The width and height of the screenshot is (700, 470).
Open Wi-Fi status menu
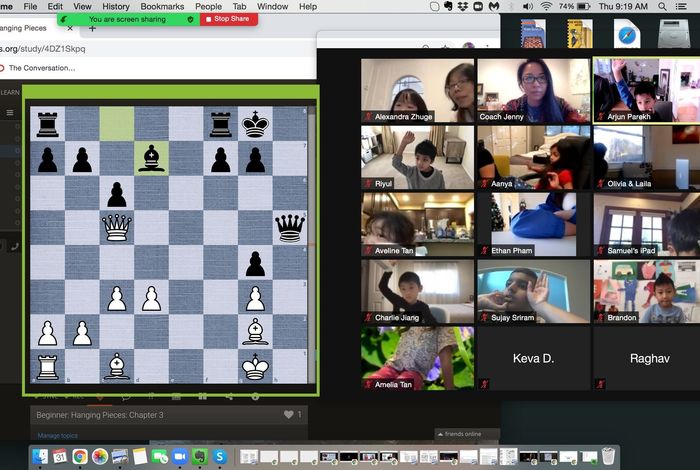point(546,6)
